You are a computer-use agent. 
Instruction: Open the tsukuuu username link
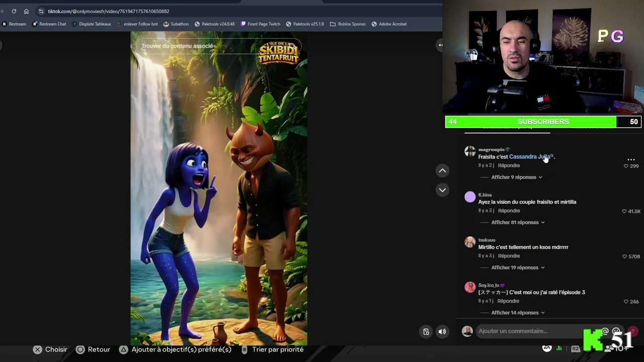[487, 240]
